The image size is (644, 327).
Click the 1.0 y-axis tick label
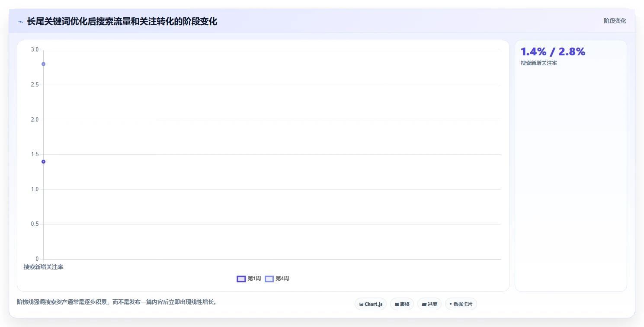pos(35,189)
